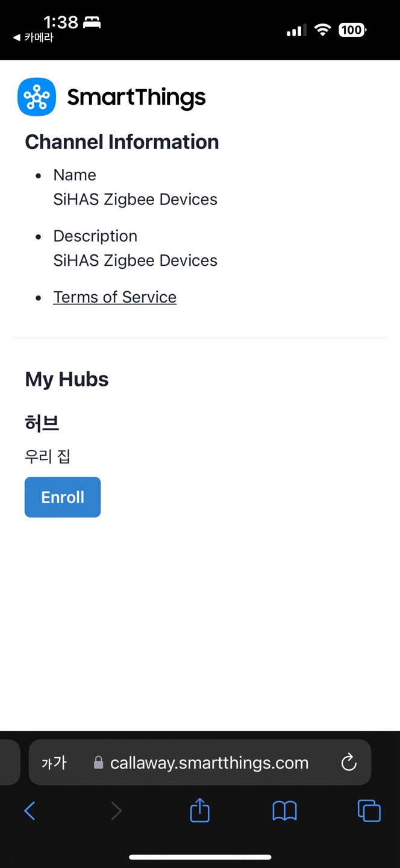Open Safari bookmarks book icon
Image resolution: width=400 pixels, height=868 pixels.
click(285, 811)
